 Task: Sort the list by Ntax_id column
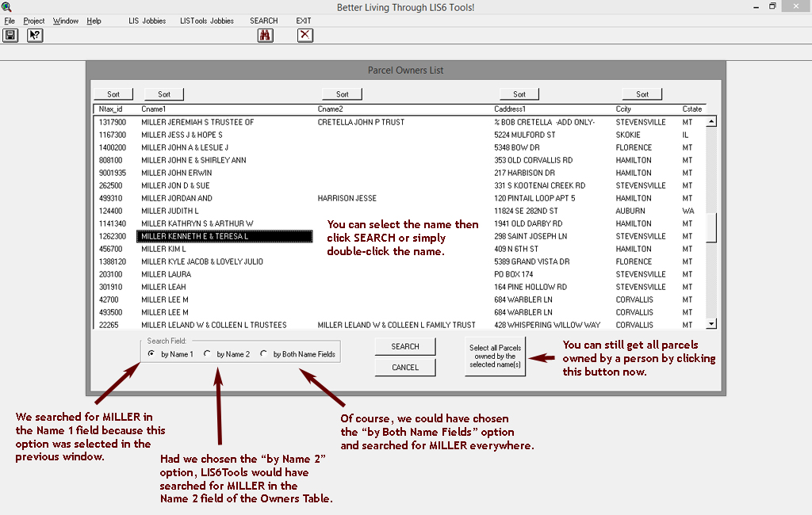pyautogui.click(x=113, y=94)
